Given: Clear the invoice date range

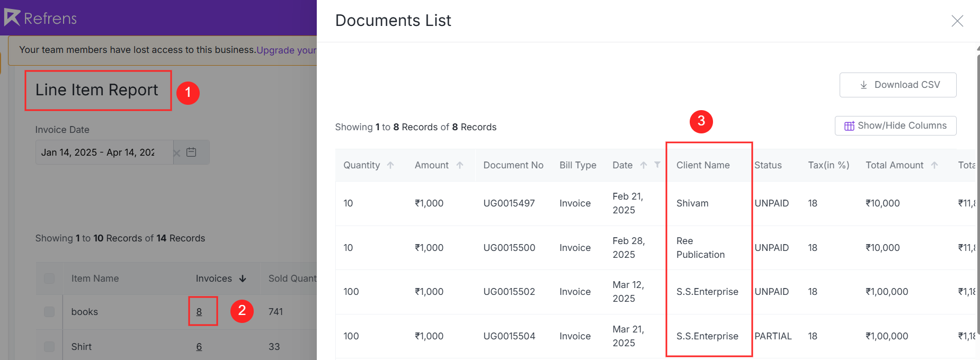Looking at the screenshot, I should click(177, 152).
